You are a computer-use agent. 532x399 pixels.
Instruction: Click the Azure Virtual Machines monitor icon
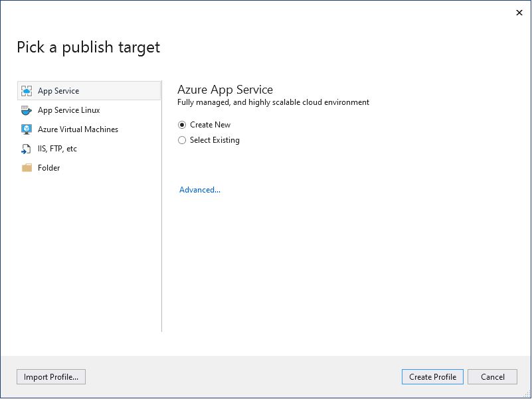point(27,129)
